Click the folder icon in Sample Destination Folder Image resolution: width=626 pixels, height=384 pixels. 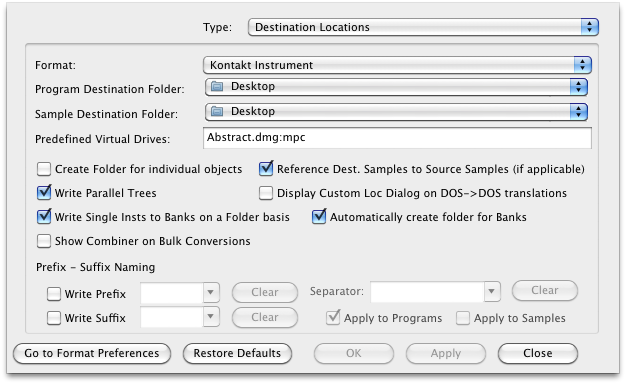click(x=217, y=111)
